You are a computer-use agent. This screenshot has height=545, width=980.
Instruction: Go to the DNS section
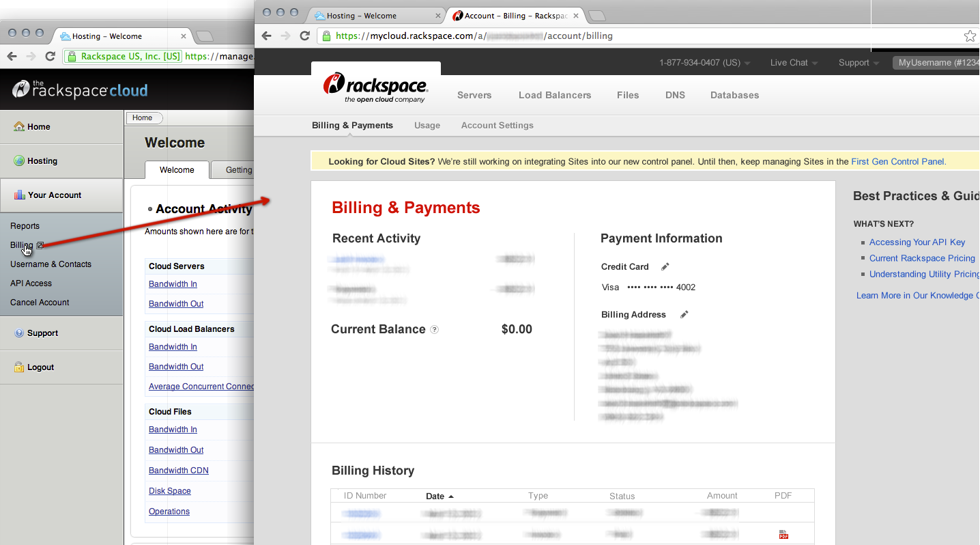[x=675, y=95]
